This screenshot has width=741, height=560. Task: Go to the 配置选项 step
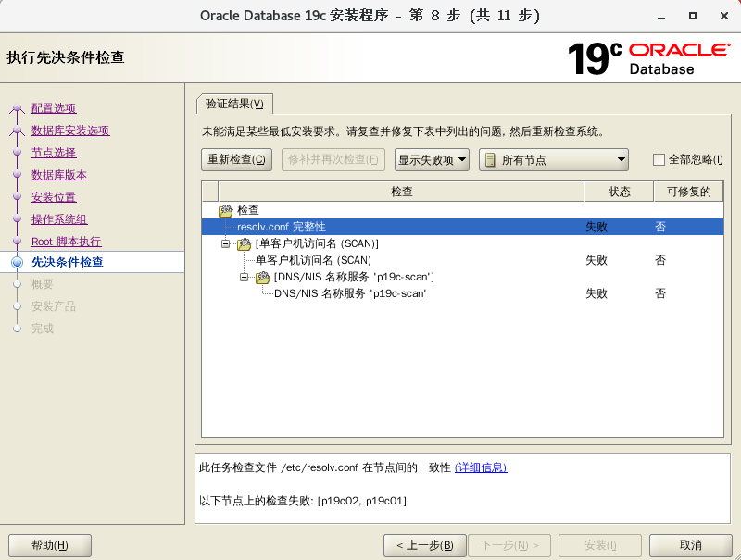click(54, 108)
